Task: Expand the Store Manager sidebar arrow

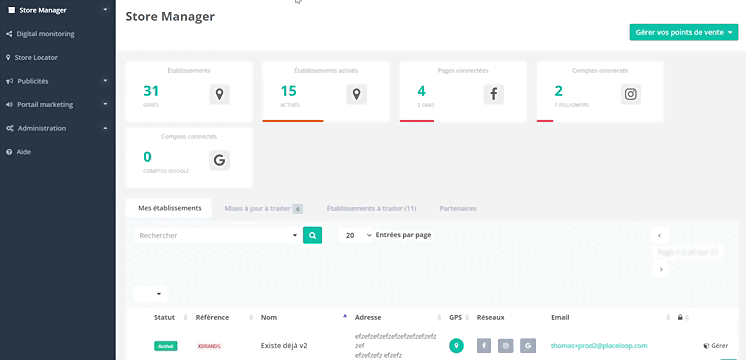Action: pos(105,10)
